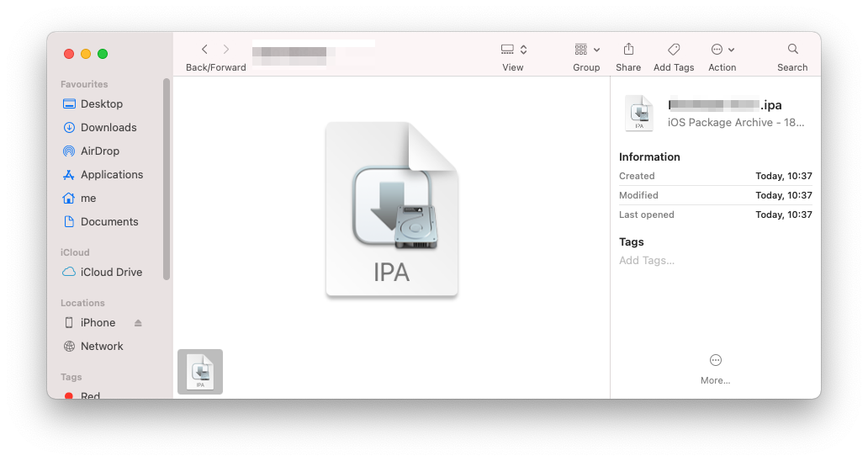The height and width of the screenshot is (461, 868).
Task: Select the IPA file thumbnail in the gallery strip
Action: click(x=200, y=372)
